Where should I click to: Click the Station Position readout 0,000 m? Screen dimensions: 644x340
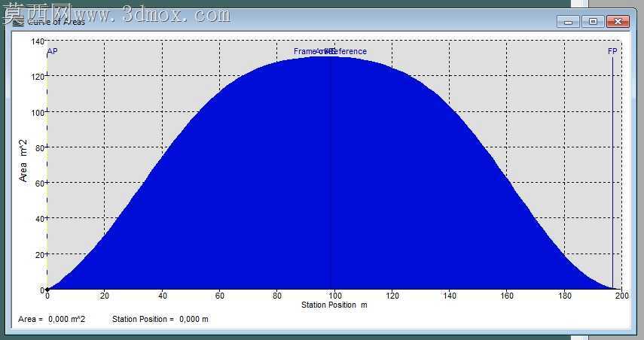click(x=160, y=319)
